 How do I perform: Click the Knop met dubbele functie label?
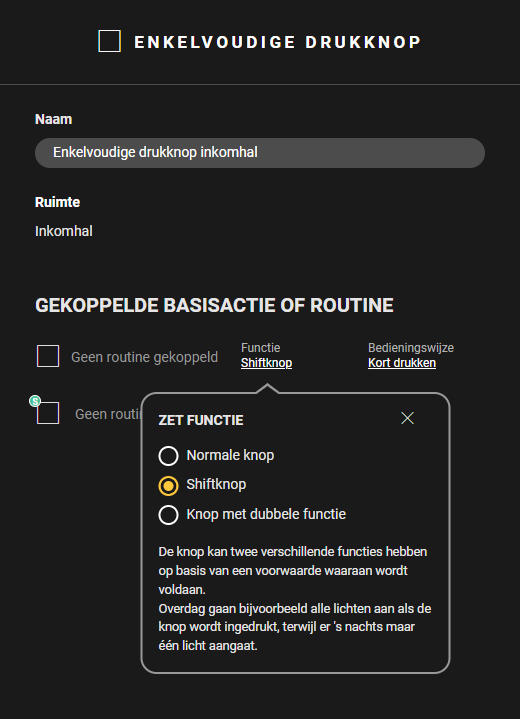pyautogui.click(x=266, y=514)
